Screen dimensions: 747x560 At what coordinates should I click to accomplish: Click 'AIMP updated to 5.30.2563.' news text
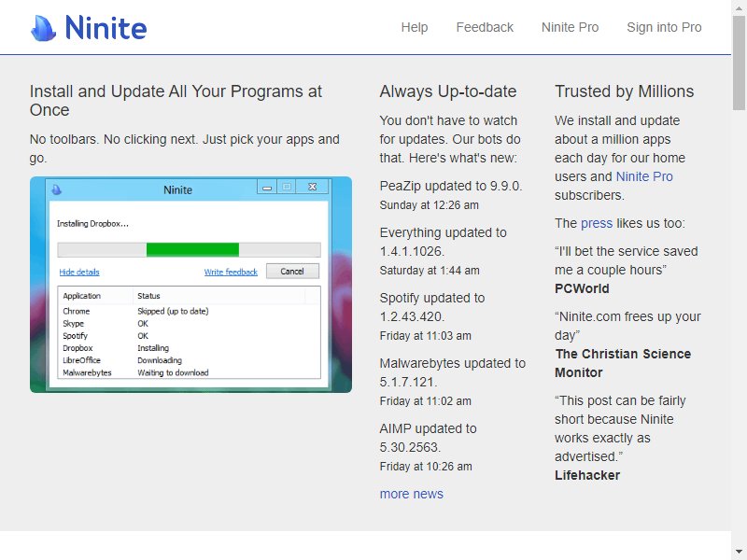coord(428,438)
